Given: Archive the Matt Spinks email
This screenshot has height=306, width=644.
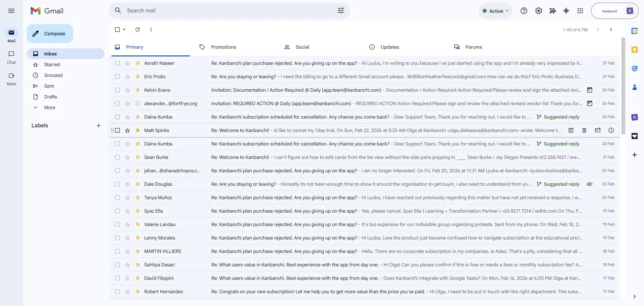Looking at the screenshot, I should pyautogui.click(x=571, y=130).
